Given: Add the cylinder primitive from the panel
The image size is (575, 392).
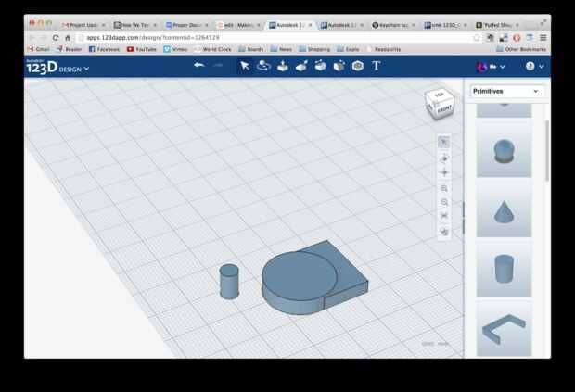Looking at the screenshot, I should coord(504,269).
